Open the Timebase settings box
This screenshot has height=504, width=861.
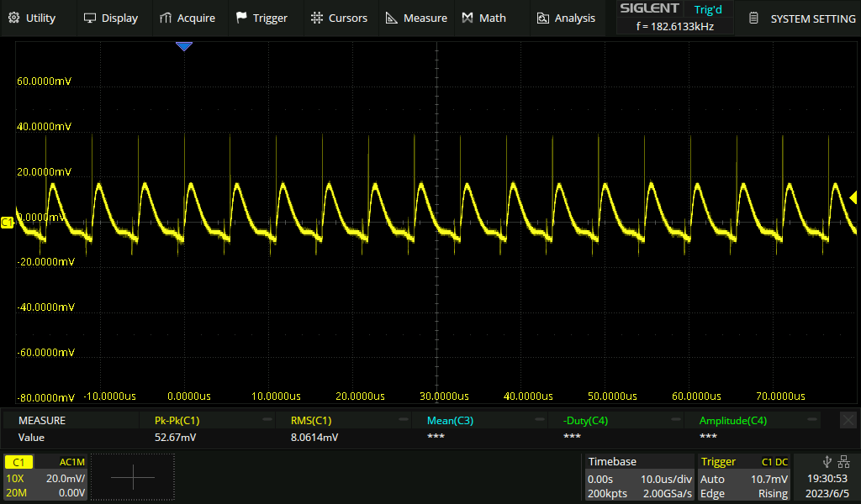639,477
